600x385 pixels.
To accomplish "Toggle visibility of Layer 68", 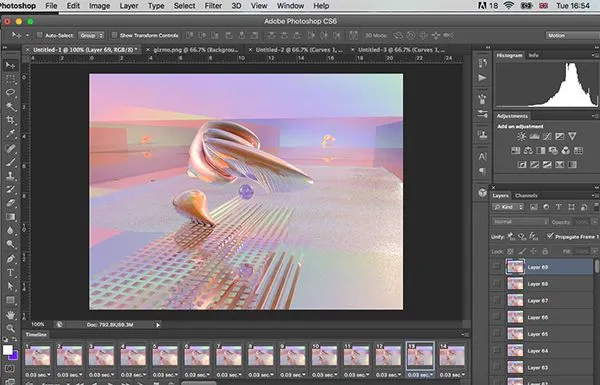I will pyautogui.click(x=497, y=284).
